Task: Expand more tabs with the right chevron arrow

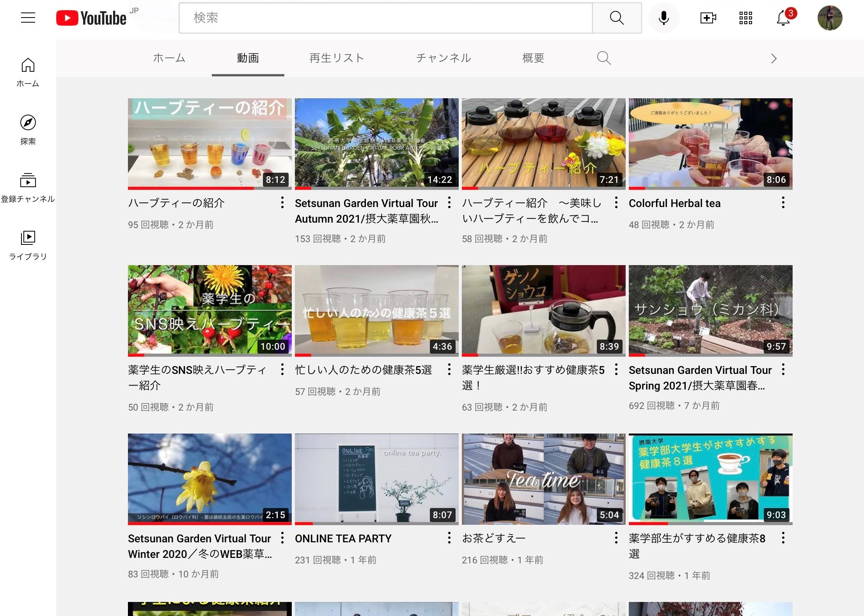Action: pos(774,58)
